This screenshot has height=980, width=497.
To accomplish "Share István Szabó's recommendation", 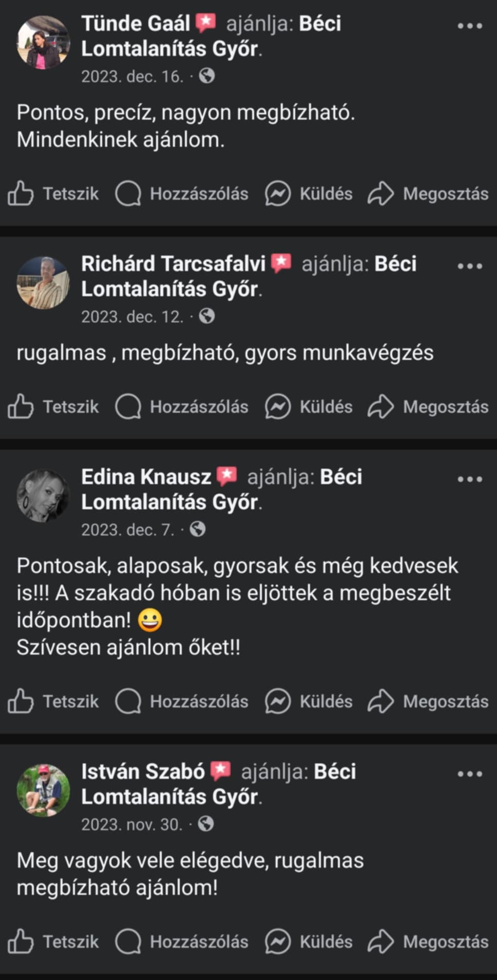I will [428, 941].
